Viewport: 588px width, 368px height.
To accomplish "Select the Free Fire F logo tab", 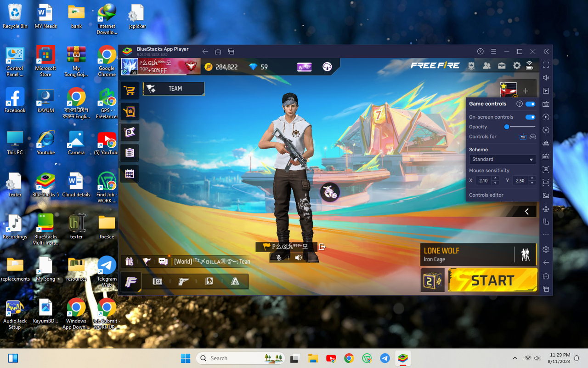I will pyautogui.click(x=131, y=282).
